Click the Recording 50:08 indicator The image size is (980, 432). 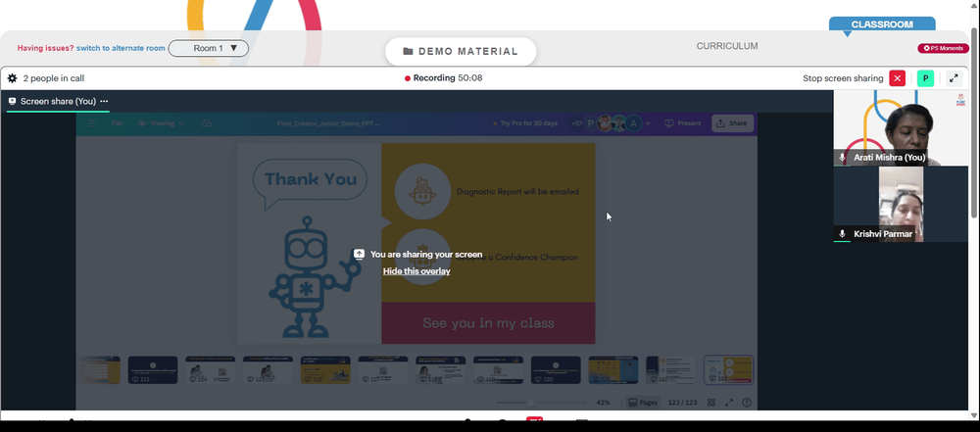pos(444,78)
